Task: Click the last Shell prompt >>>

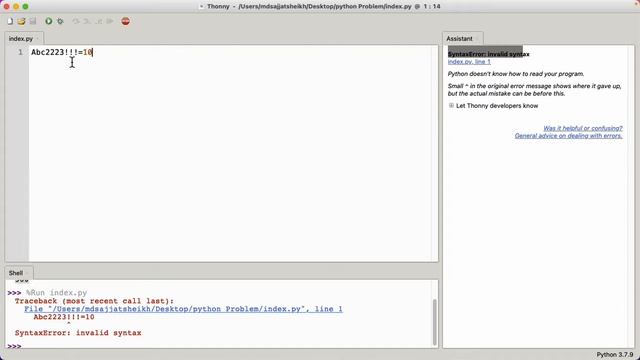Action: (14, 346)
